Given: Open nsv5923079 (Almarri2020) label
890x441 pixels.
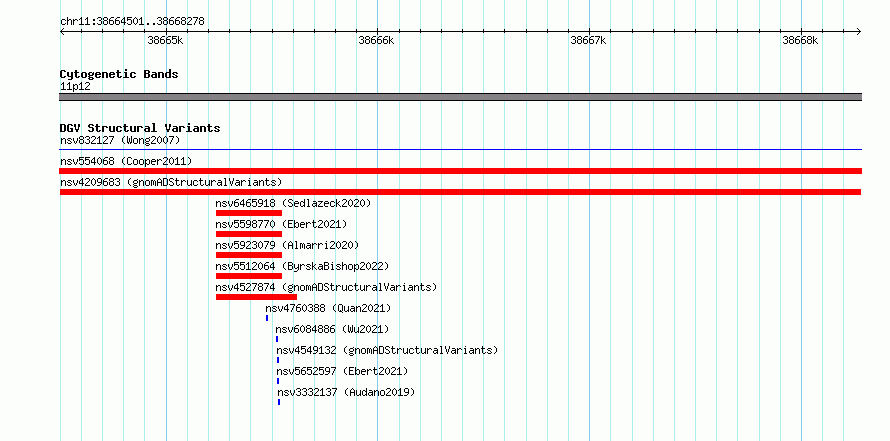Looking at the screenshot, I should click(x=287, y=245).
